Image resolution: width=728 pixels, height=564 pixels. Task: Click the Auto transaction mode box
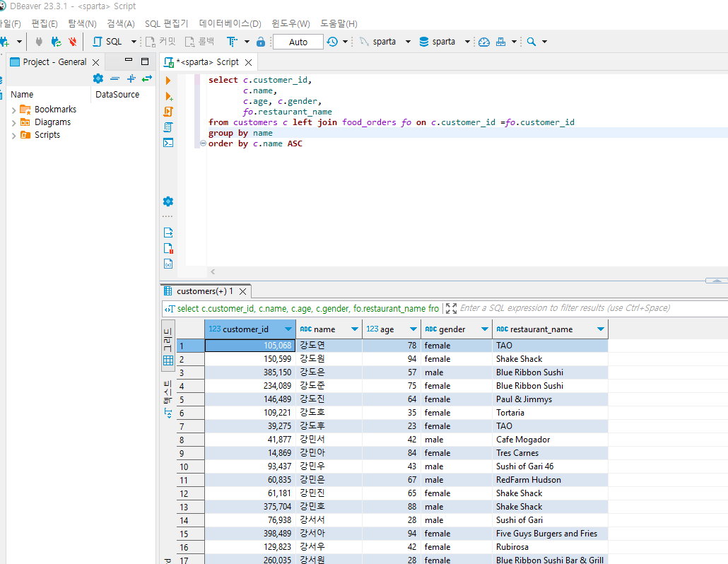click(x=298, y=42)
